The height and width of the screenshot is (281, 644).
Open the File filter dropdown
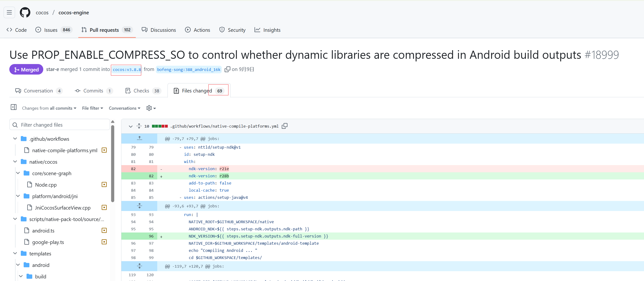pyautogui.click(x=92, y=108)
